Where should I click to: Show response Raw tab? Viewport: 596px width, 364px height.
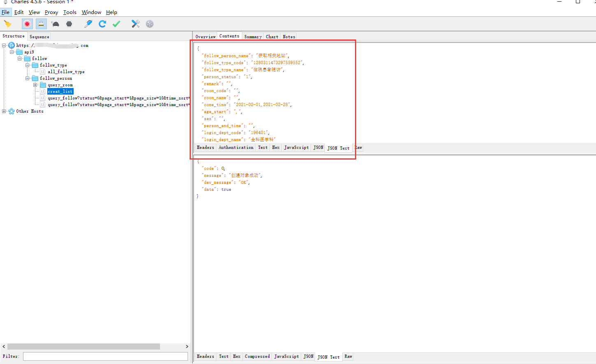(x=348, y=357)
